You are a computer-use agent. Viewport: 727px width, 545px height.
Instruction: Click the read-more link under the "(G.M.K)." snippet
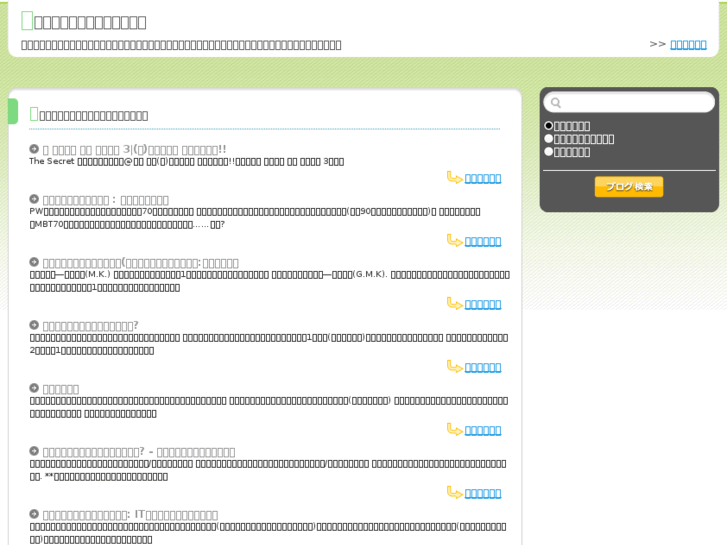pos(483,304)
